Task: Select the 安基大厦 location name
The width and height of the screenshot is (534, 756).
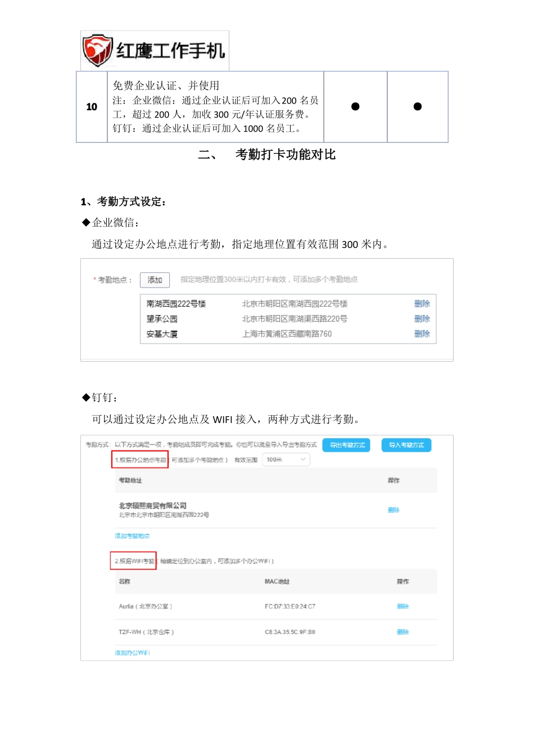Action: 162,334
